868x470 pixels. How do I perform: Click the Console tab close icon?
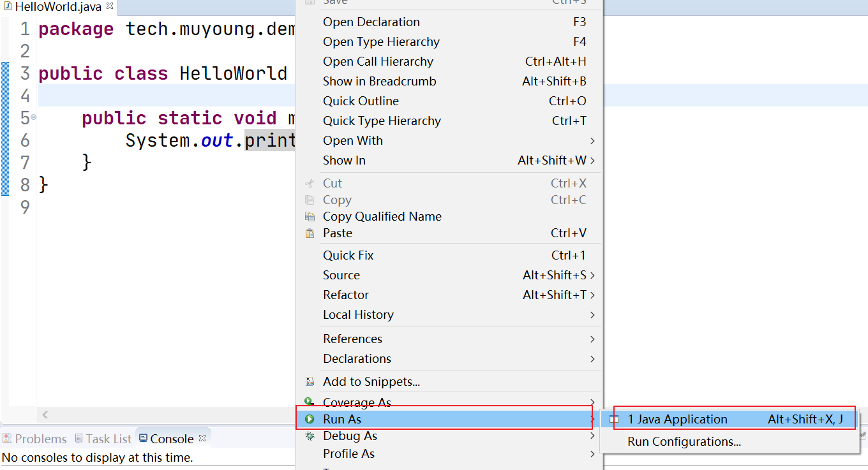(202, 438)
